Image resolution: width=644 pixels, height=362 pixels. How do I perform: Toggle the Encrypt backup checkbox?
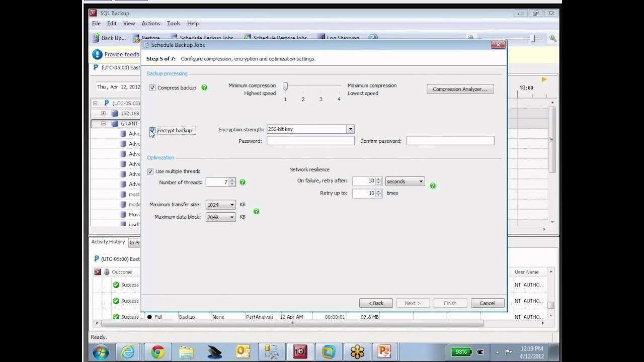(x=152, y=130)
